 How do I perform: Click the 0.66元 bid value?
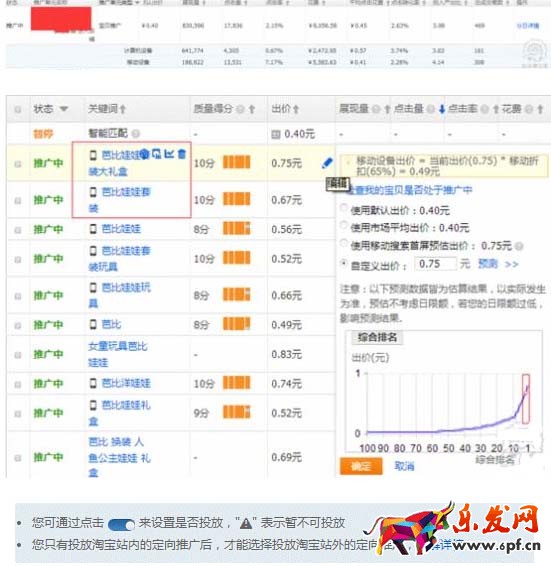(x=286, y=296)
